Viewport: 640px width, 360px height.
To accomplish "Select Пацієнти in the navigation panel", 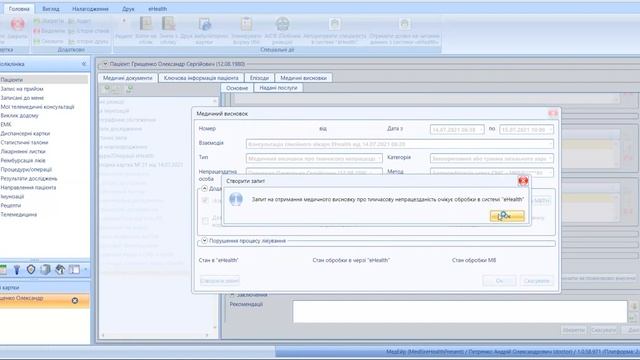I will pos(44,80).
